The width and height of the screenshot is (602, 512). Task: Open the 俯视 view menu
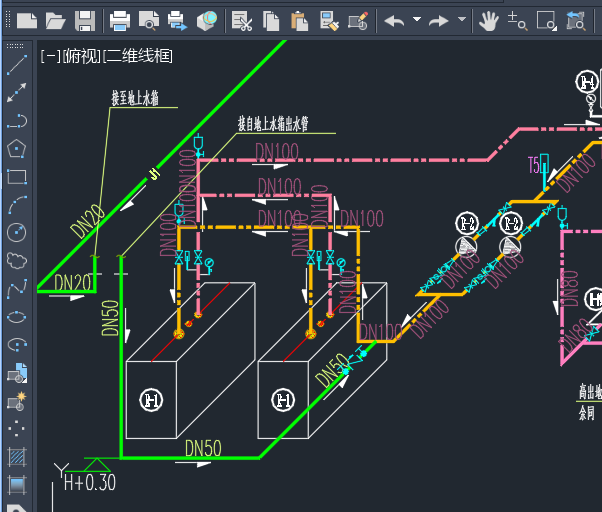[x=79, y=56]
